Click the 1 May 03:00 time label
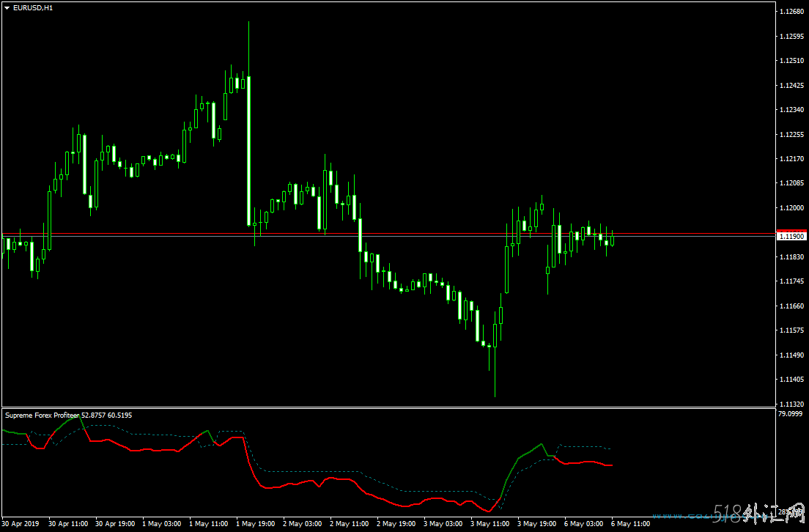809x532 pixels. click(162, 524)
